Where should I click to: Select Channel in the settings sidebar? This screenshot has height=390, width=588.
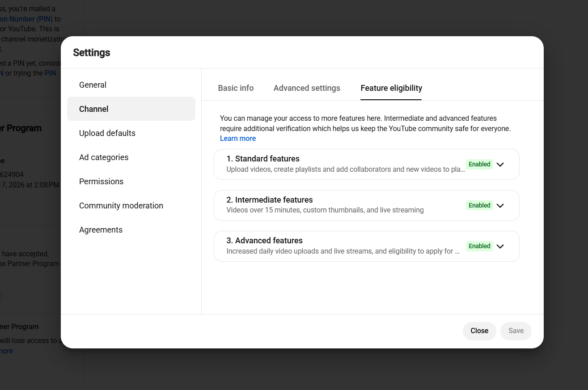click(x=131, y=109)
